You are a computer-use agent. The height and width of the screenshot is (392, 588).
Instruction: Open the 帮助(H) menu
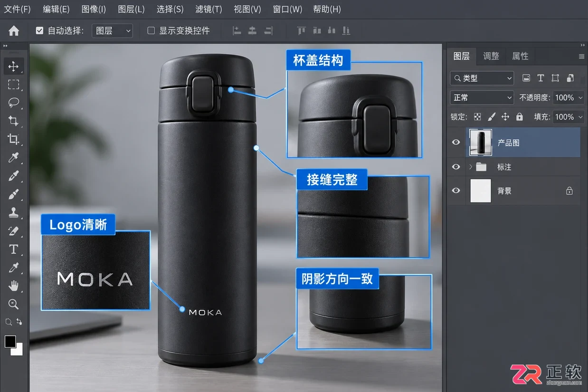[327, 9]
